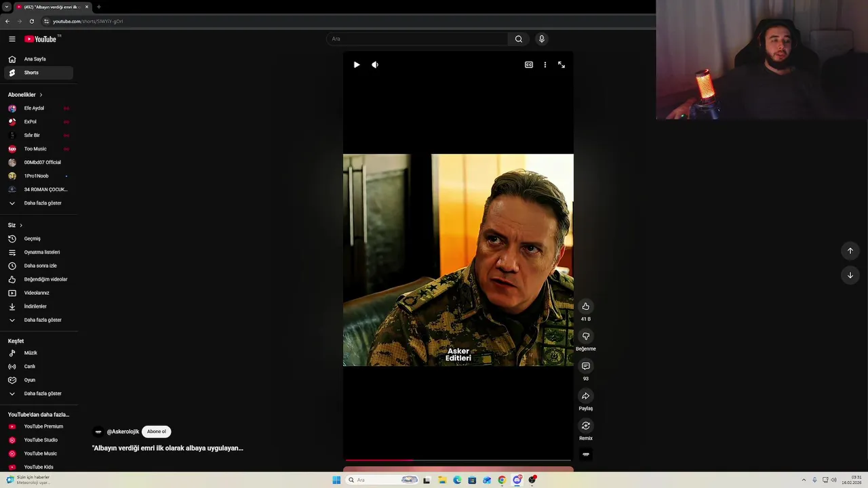Open YouTube Premium link
The width and height of the screenshot is (868, 488).
coord(39,426)
